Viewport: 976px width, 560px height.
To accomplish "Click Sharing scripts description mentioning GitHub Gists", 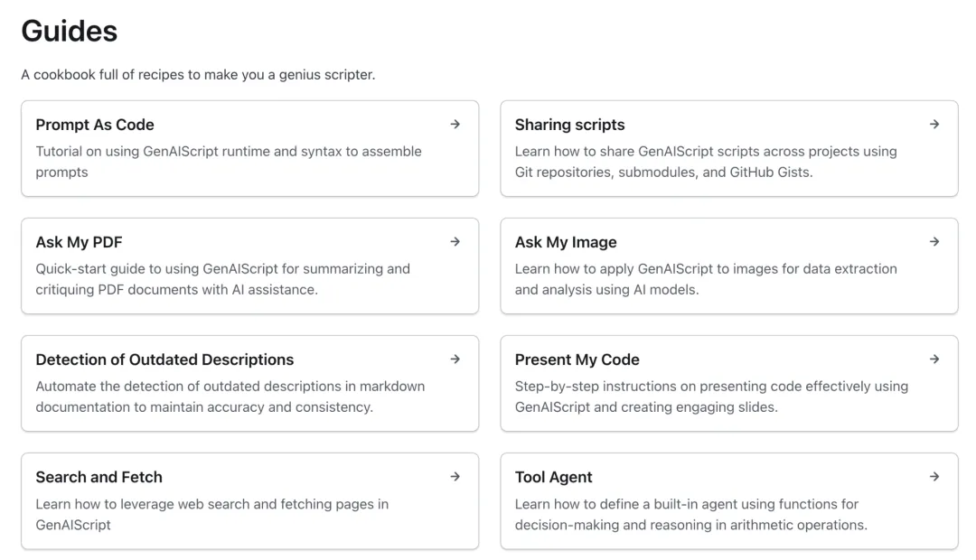I will 705,162.
